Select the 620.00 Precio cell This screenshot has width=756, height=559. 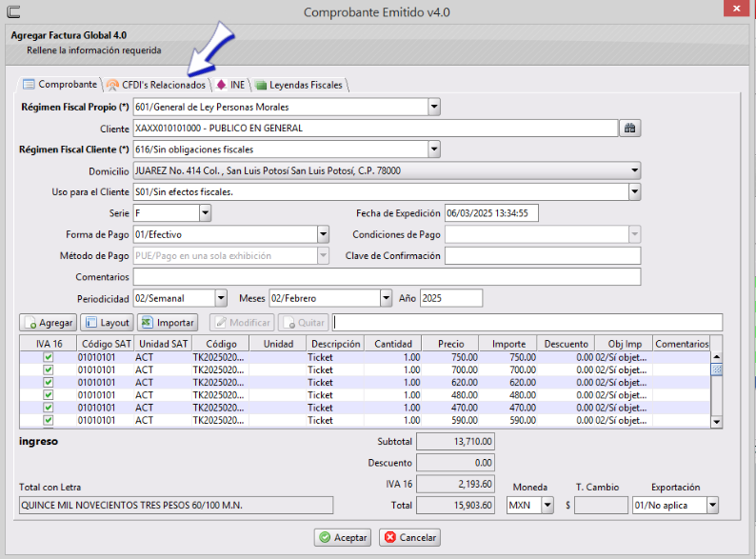[x=450, y=383]
